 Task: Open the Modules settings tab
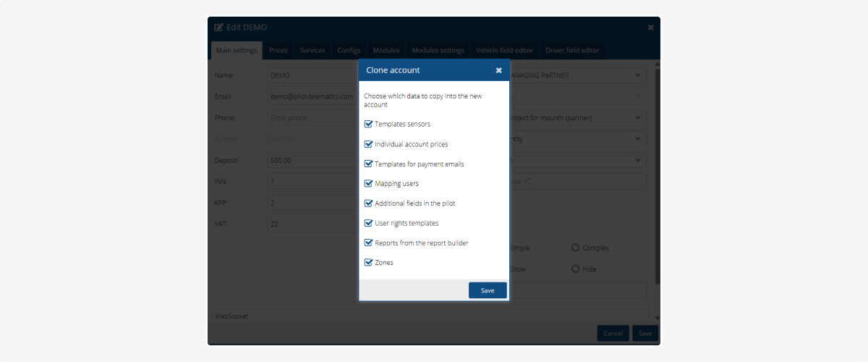438,51
